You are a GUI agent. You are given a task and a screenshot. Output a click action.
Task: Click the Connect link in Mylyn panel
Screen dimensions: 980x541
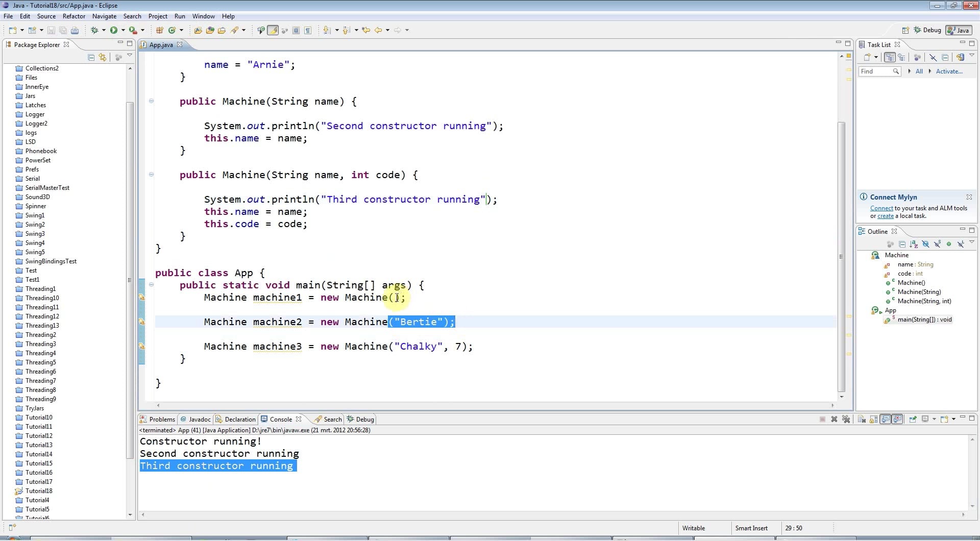881,208
